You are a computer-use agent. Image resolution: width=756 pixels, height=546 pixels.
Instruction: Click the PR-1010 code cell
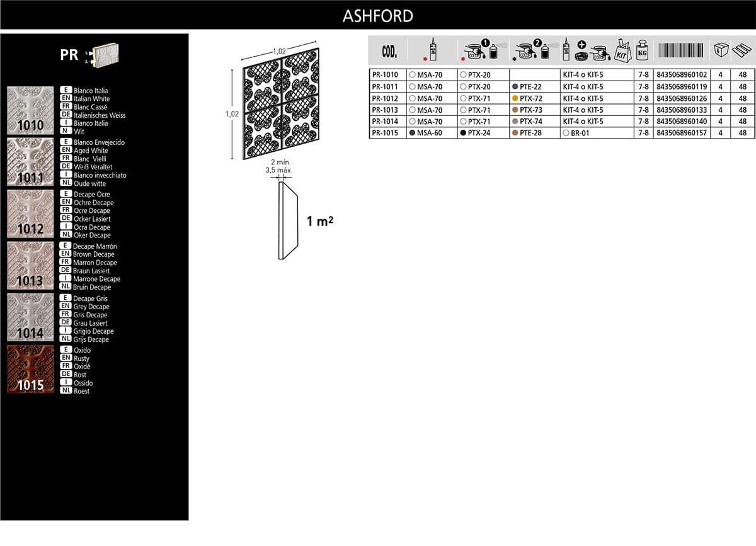387,75
